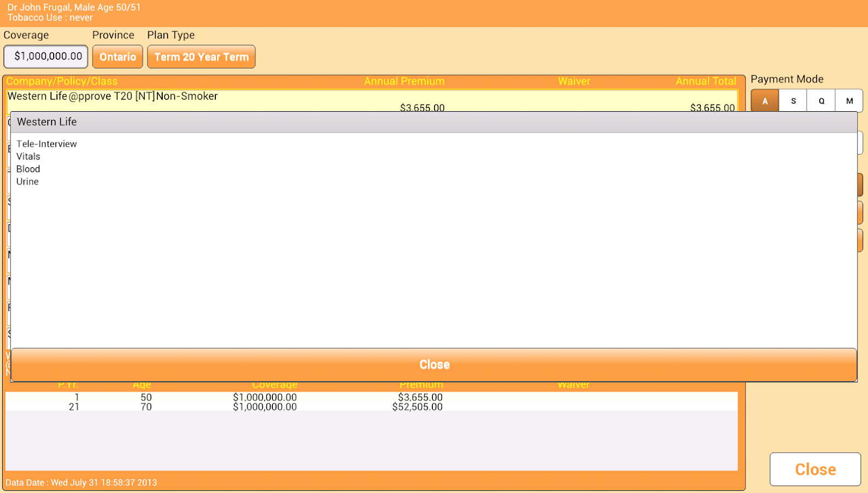
Task: Click Dr John Frugal client header
Action: coord(74,8)
